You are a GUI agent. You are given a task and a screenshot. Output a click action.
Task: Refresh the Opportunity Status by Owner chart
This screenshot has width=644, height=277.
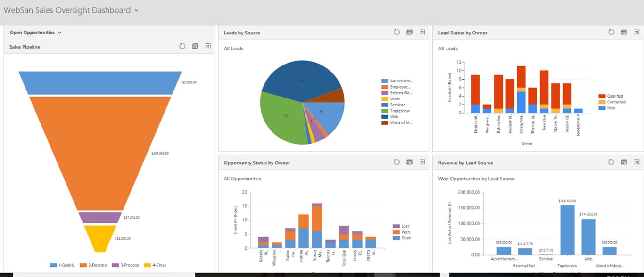tap(396, 162)
